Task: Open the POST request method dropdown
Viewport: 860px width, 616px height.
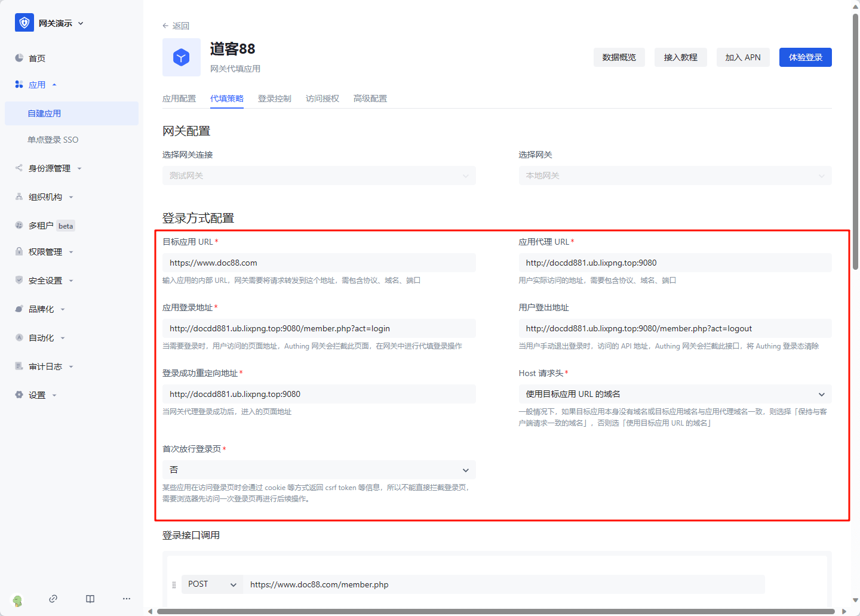Action: [211, 584]
